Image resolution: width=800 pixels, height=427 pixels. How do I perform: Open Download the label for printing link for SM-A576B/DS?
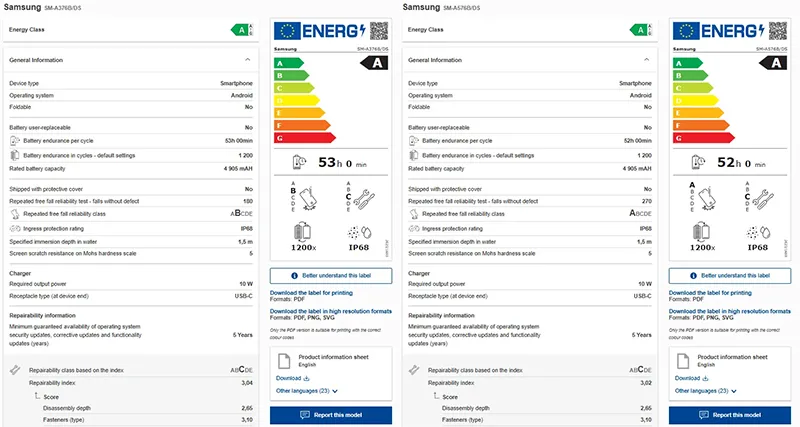click(710, 293)
